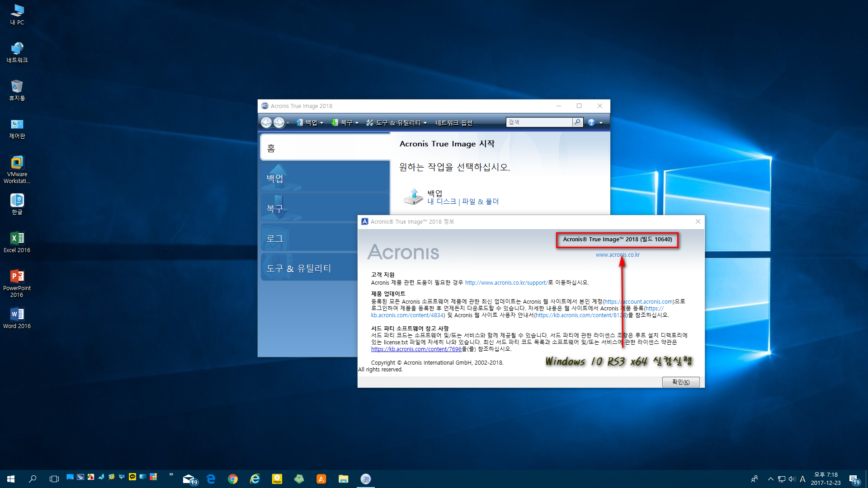Click the 확인(K) button
This screenshot has height=488, width=868.
pyautogui.click(x=680, y=382)
